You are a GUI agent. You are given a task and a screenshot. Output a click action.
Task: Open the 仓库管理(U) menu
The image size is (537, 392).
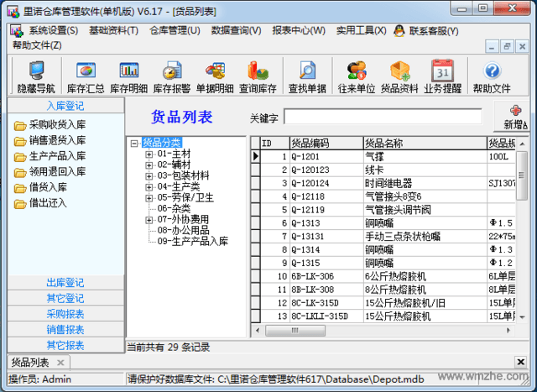175,31
